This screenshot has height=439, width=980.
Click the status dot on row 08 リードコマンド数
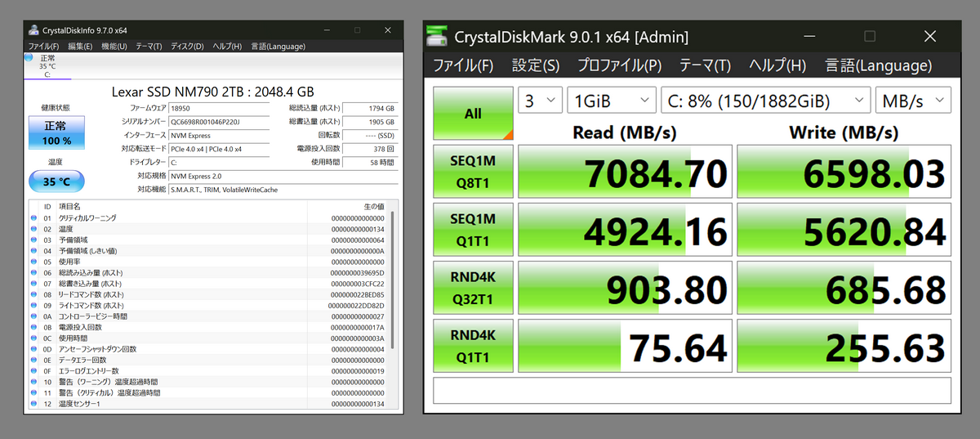pos(33,294)
